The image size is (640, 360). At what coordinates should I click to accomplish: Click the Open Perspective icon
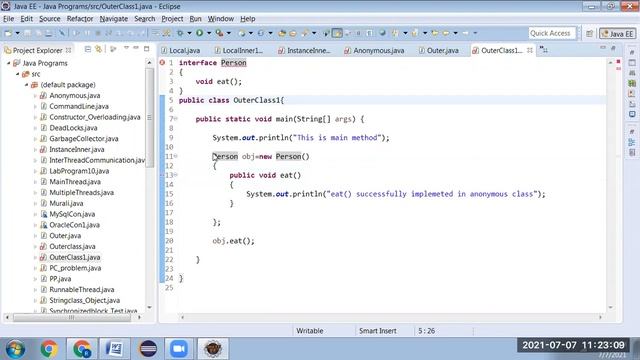tap(589, 34)
